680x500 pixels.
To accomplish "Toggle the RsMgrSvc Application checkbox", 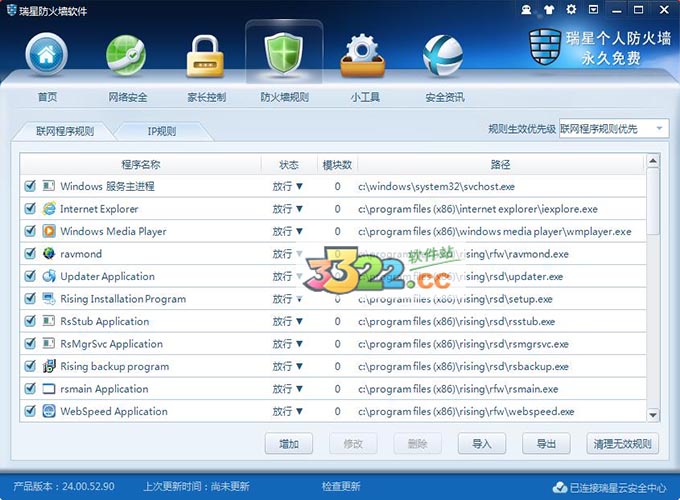I will tap(30, 343).
